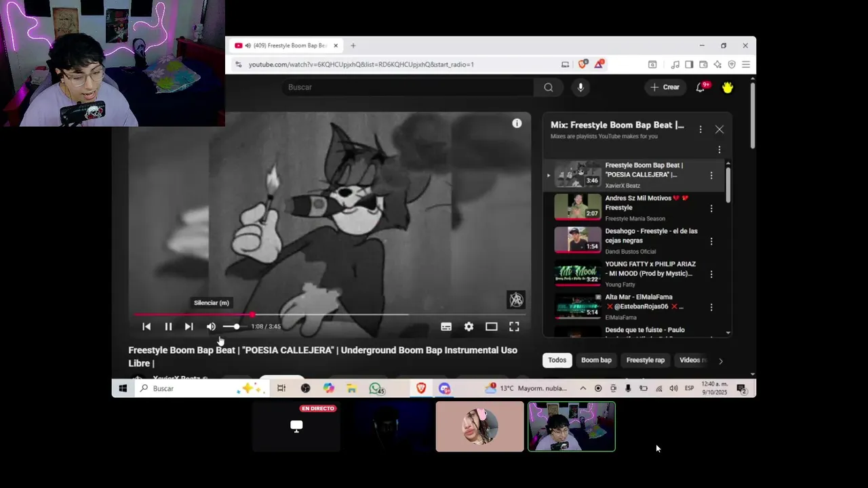
Task: Adjust the player volume slider
Action: click(232, 327)
